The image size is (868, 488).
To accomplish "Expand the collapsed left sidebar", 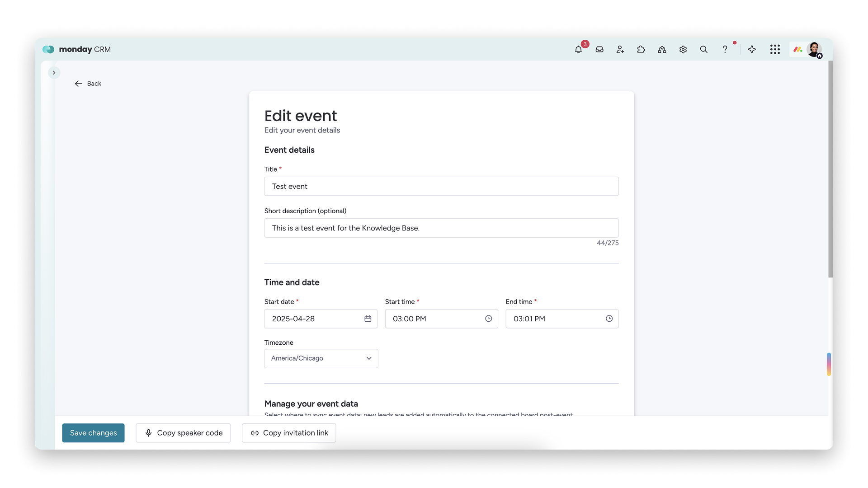I will [x=54, y=72].
